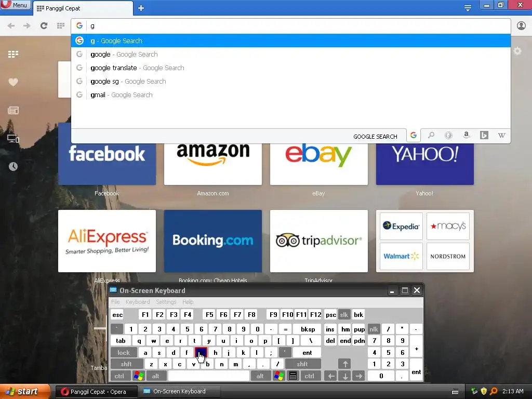Choose suggestion 'g - Google Search'
Viewport: 532px width, 399px height.
coord(291,41)
